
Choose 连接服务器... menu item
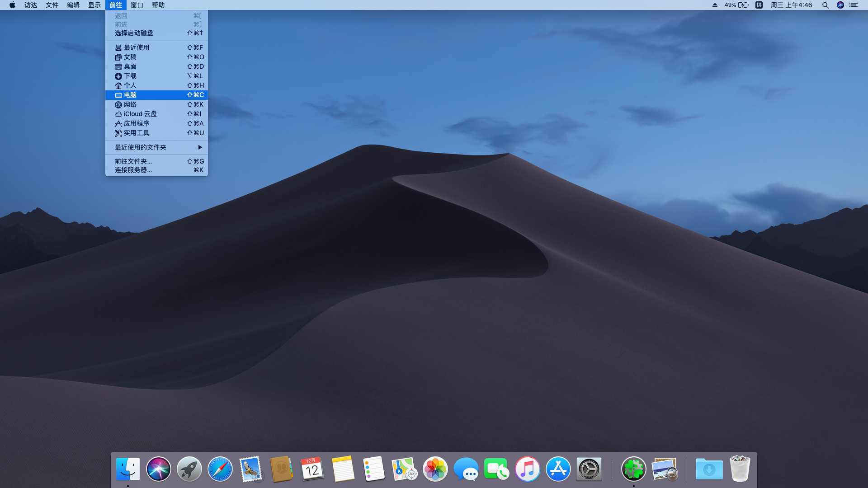[156, 170]
